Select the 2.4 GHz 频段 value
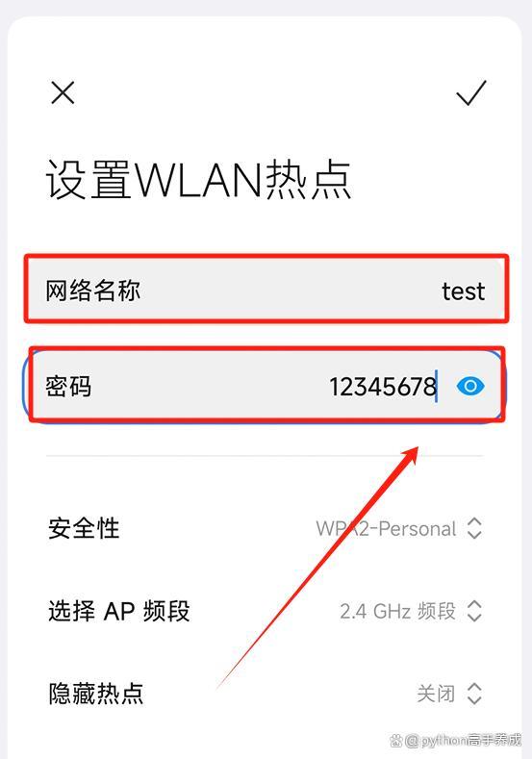The width and height of the screenshot is (532, 759). pos(398,612)
